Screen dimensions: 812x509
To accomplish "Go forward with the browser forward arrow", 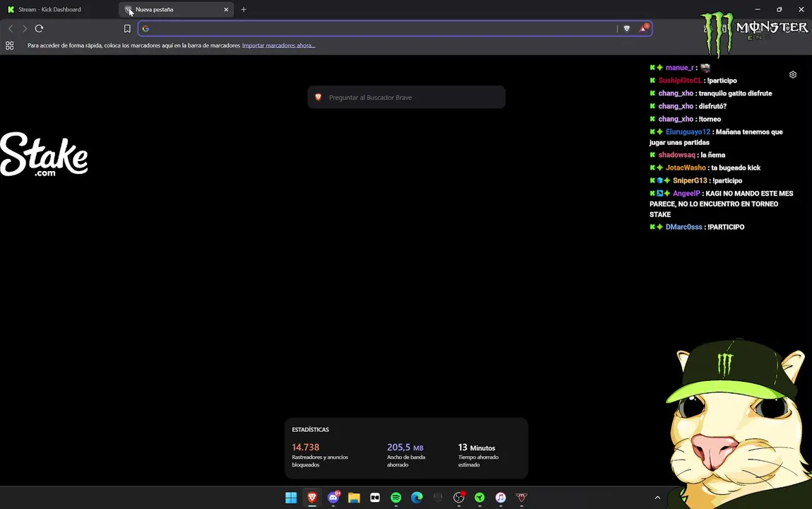I will click(24, 28).
